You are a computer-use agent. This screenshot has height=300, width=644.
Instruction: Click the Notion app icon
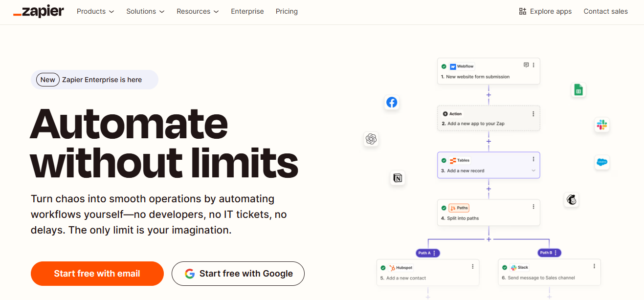[x=398, y=178]
